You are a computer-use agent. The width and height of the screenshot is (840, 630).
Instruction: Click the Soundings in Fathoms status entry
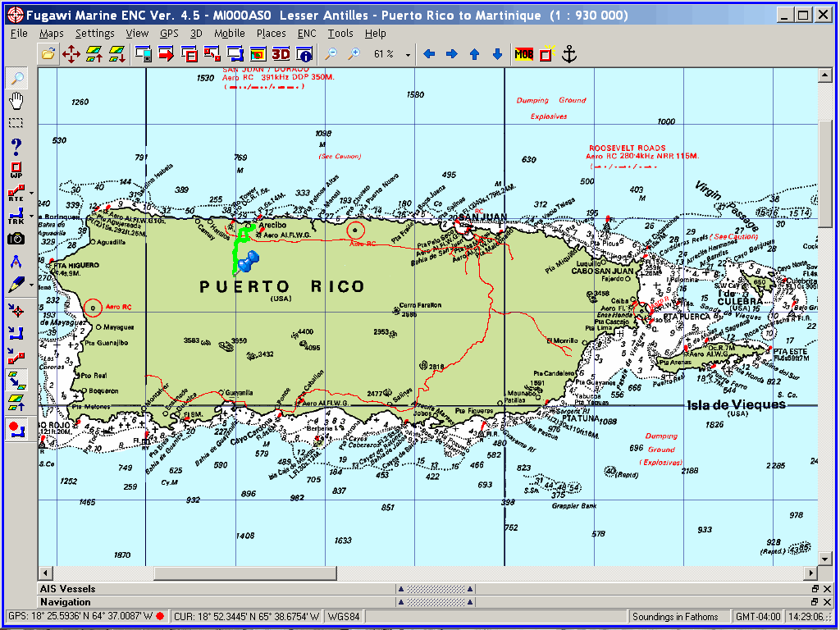coord(680,616)
